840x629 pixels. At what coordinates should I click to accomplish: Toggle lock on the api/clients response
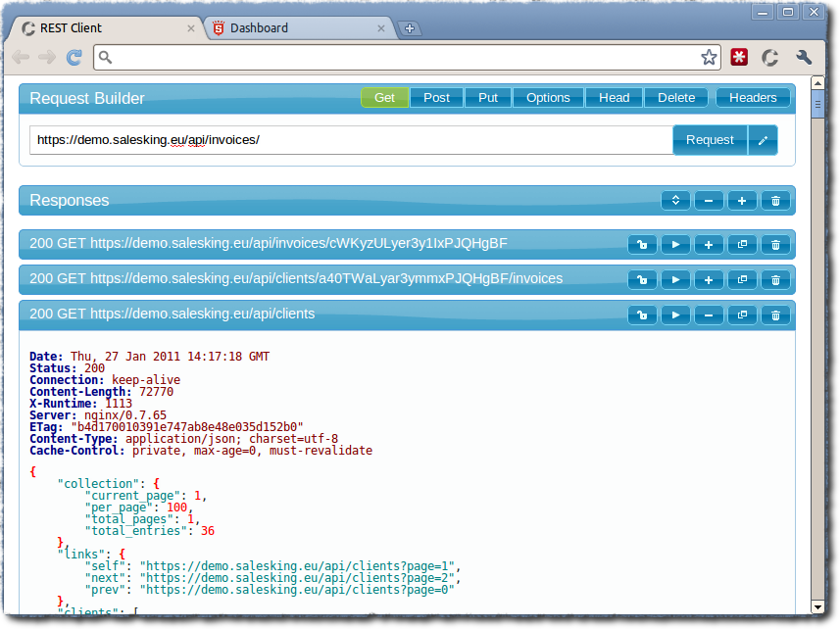642,315
